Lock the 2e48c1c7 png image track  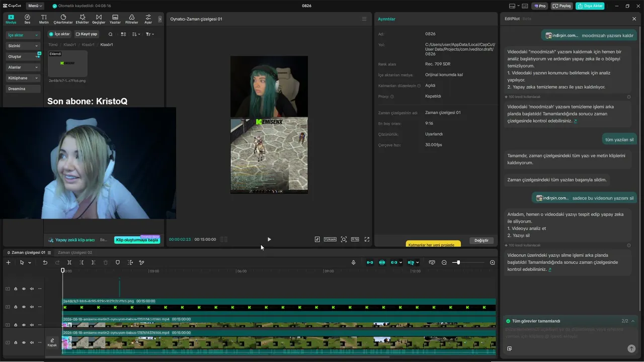(16, 307)
